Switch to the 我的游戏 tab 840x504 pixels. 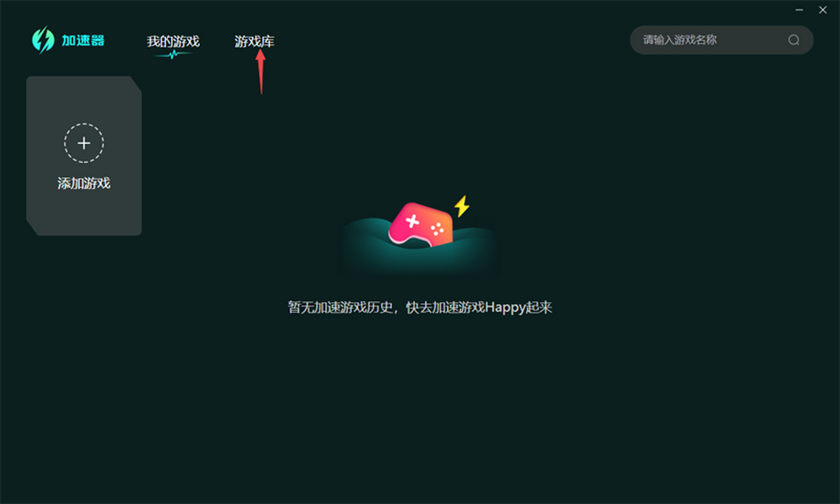(173, 41)
